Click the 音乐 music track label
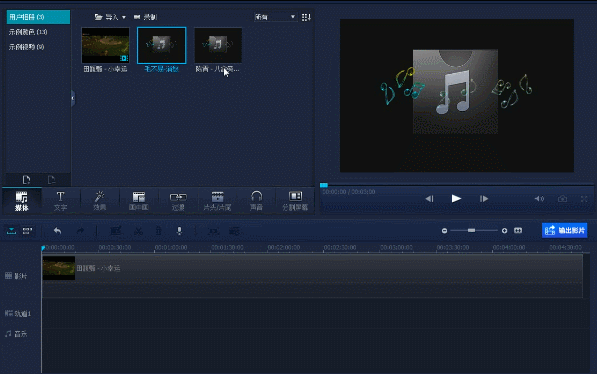Image resolution: width=597 pixels, height=374 pixels. [16, 334]
